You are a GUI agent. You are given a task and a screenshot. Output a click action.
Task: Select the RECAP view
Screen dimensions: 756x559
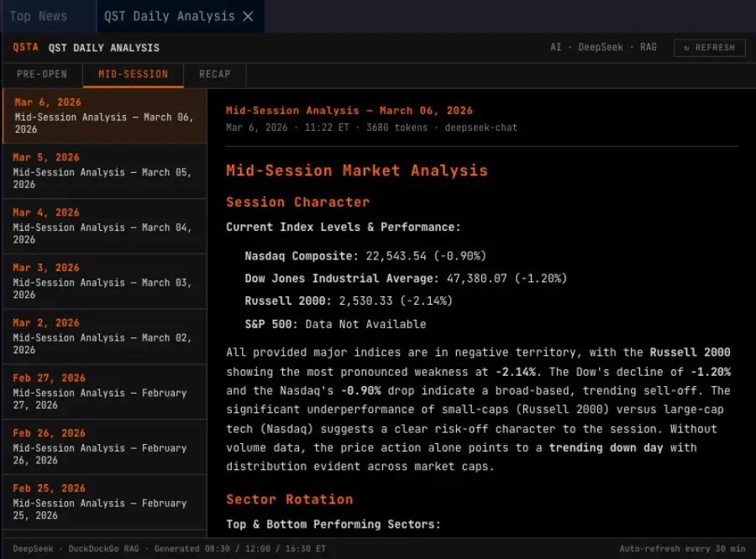tap(214, 75)
